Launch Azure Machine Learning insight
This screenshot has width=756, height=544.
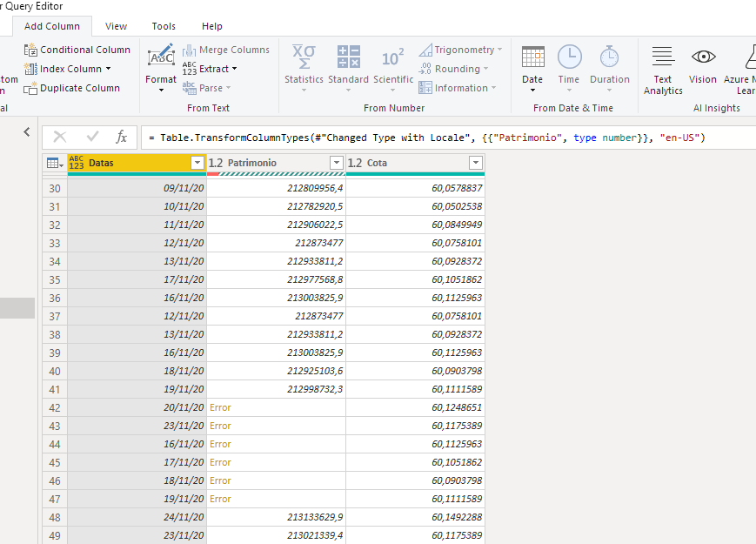[x=742, y=70]
